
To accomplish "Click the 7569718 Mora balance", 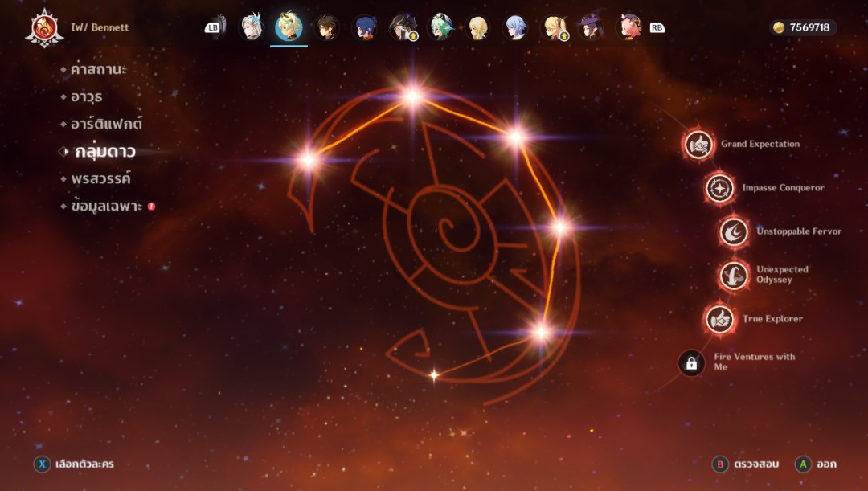I will [809, 27].
